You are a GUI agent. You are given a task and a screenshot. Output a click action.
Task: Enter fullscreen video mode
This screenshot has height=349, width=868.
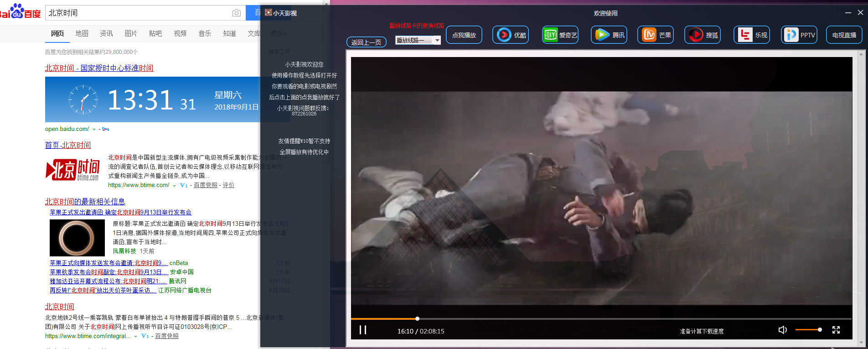point(836,330)
